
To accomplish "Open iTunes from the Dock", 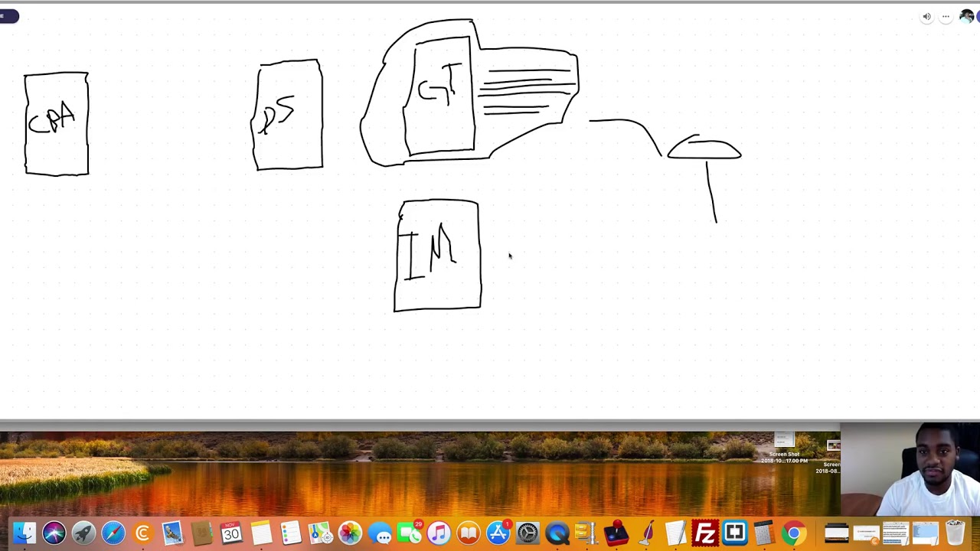I will pos(439,533).
